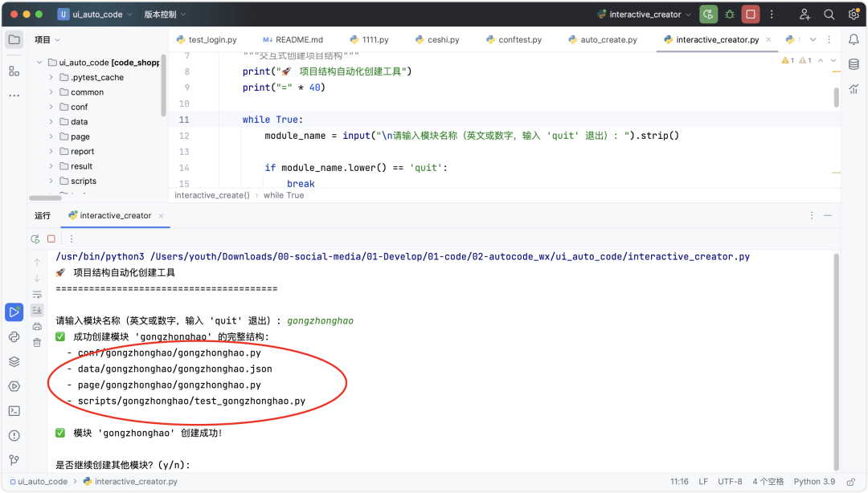Click the 4 个空格 indent setting
The width and height of the screenshot is (868, 493).
click(x=768, y=482)
